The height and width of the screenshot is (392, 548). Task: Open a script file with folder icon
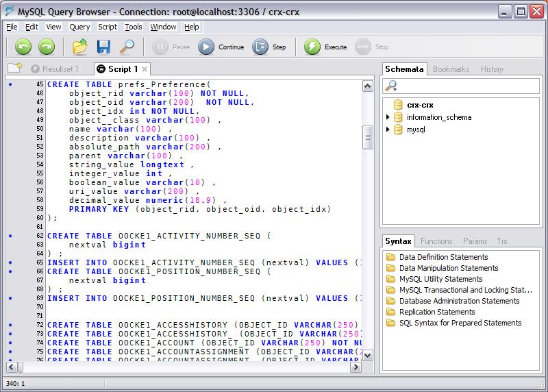[x=80, y=47]
